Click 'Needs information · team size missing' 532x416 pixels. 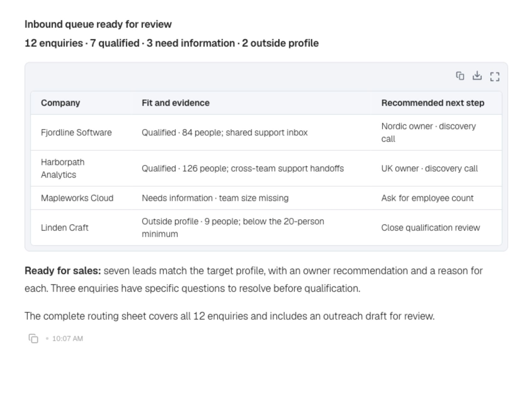(215, 198)
